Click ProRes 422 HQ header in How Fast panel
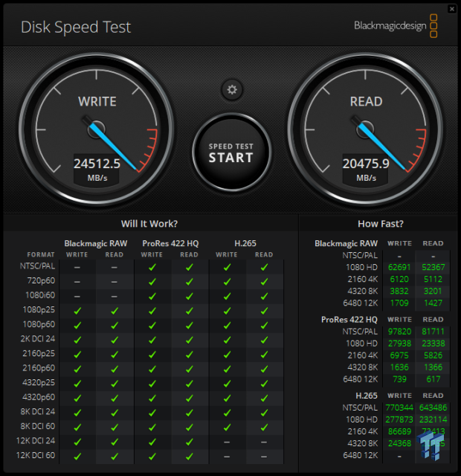This screenshot has width=461, height=476. click(x=349, y=319)
